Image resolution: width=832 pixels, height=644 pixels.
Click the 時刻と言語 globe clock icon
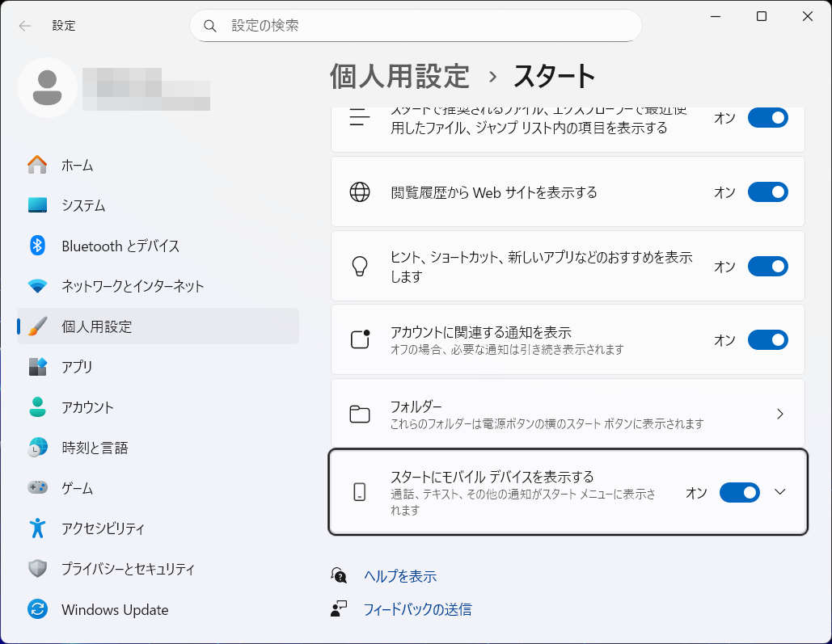(x=37, y=447)
